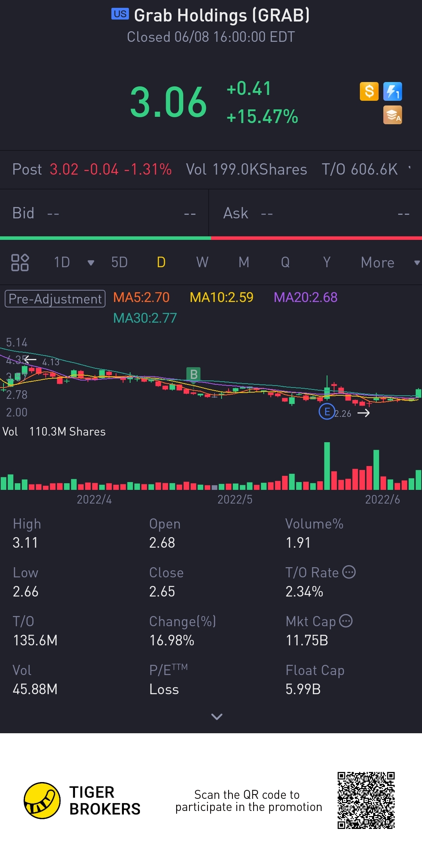Tap the Volume% 1.91 value
Image resolution: width=422 pixels, height=868 pixels.
coord(298,543)
